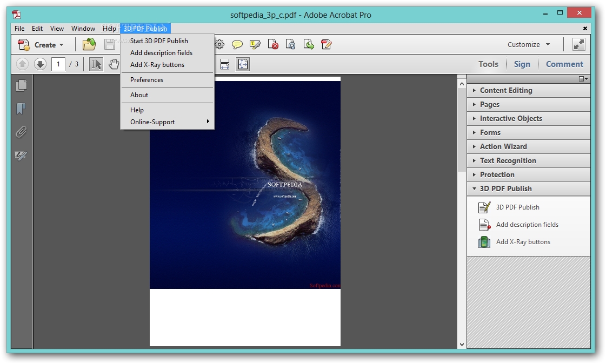The height and width of the screenshot is (364, 606).
Task: Click the Open file folder icon
Action: point(89,45)
